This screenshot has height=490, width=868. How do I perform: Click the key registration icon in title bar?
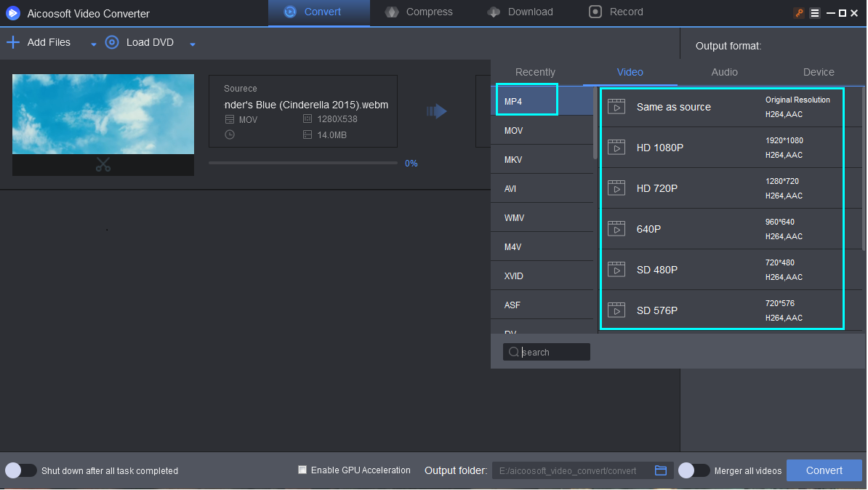(799, 13)
